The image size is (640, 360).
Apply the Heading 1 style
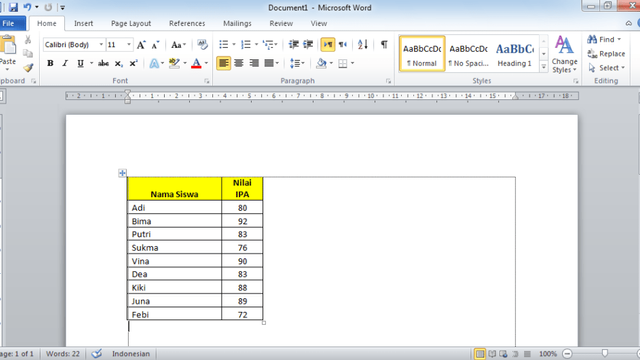click(515, 54)
